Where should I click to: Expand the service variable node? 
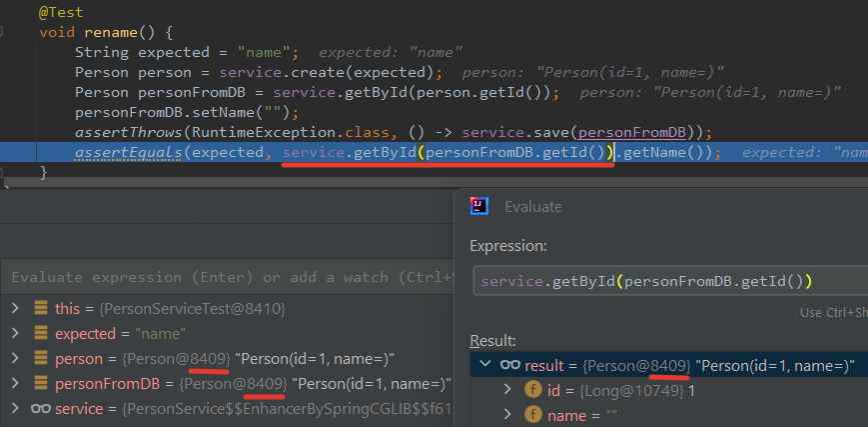coord(16,409)
